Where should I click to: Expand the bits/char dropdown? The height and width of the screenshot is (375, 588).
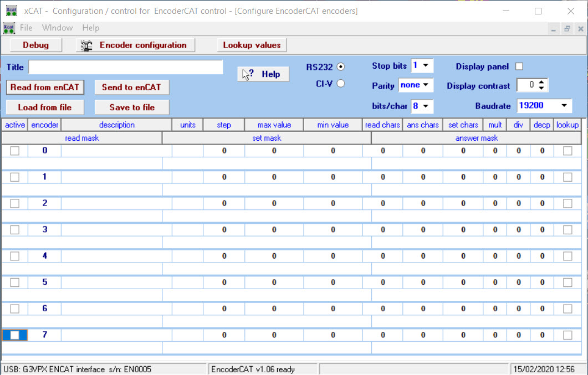(x=426, y=106)
